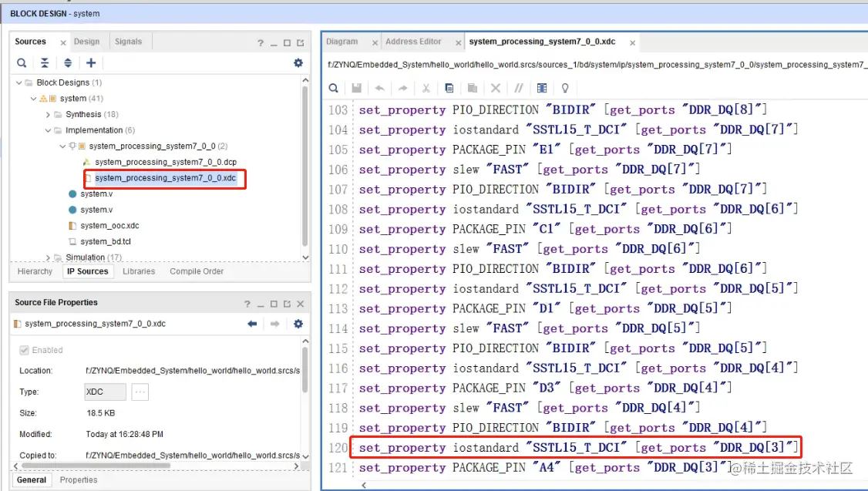The width and height of the screenshot is (868, 491).
Task: Click line 105 PACKAGE_PIN "E1" statement
Action: pyautogui.click(x=545, y=150)
